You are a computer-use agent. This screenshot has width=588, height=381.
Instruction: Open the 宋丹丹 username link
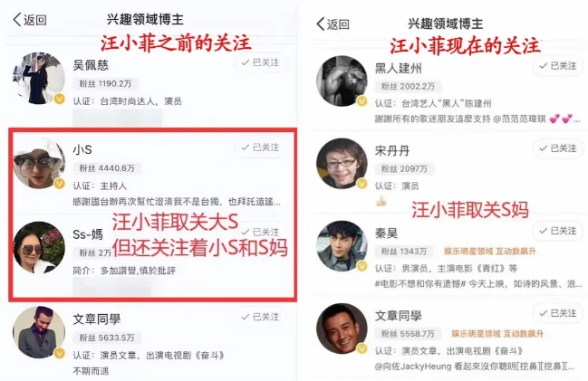392,150
